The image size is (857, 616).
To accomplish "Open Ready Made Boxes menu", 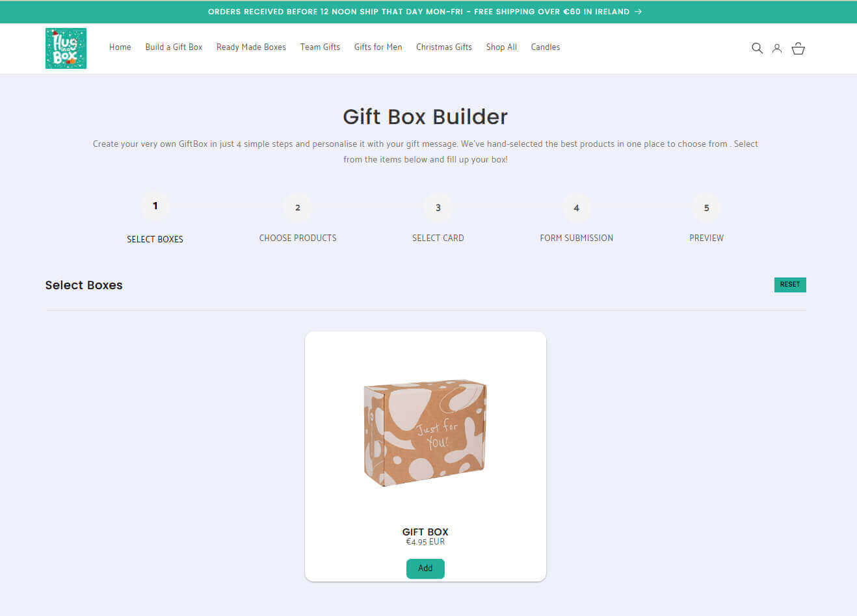I will 251,47.
